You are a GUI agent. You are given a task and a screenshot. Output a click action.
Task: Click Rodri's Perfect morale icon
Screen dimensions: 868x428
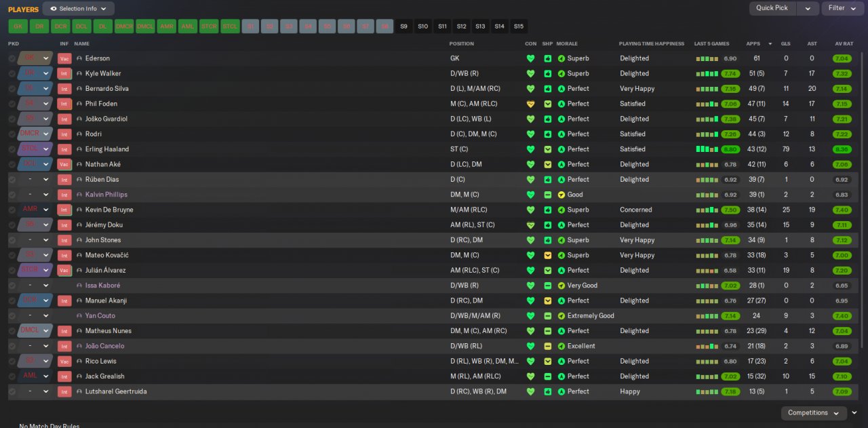561,134
